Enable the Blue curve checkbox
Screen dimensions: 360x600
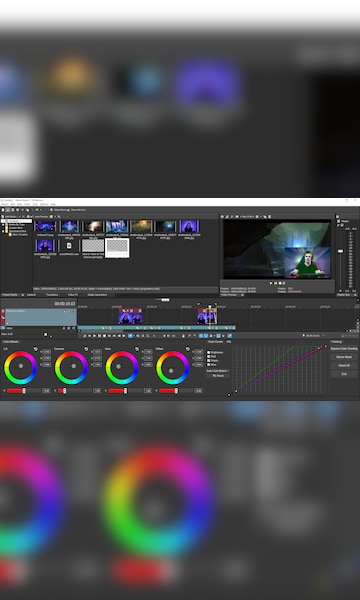(x=209, y=364)
